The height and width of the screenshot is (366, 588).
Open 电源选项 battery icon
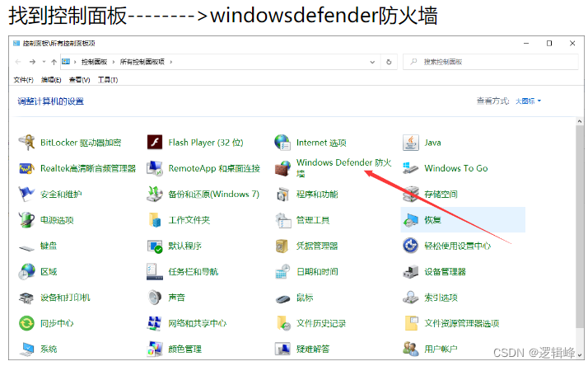pos(26,220)
